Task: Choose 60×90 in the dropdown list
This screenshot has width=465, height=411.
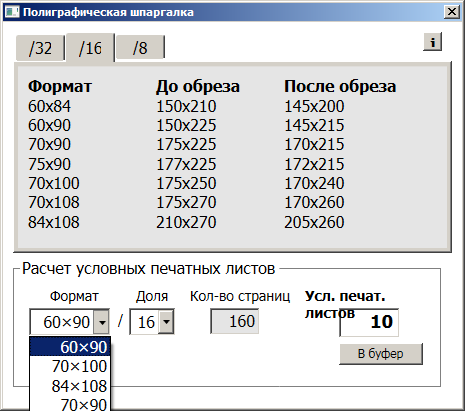Action: coord(70,347)
